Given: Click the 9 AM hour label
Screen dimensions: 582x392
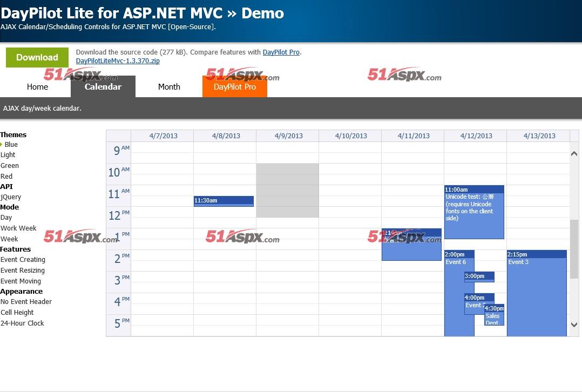Looking at the screenshot, I should (x=119, y=153).
